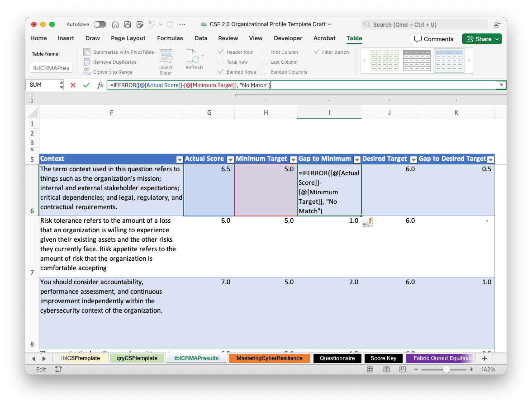Screen dimensions: 532x408
Task: Enable the First Column checkbox
Action: point(264,52)
